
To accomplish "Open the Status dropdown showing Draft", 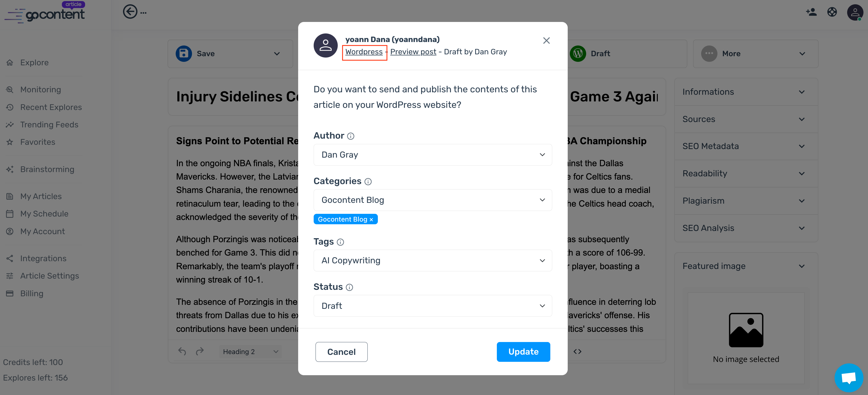I will [432, 306].
